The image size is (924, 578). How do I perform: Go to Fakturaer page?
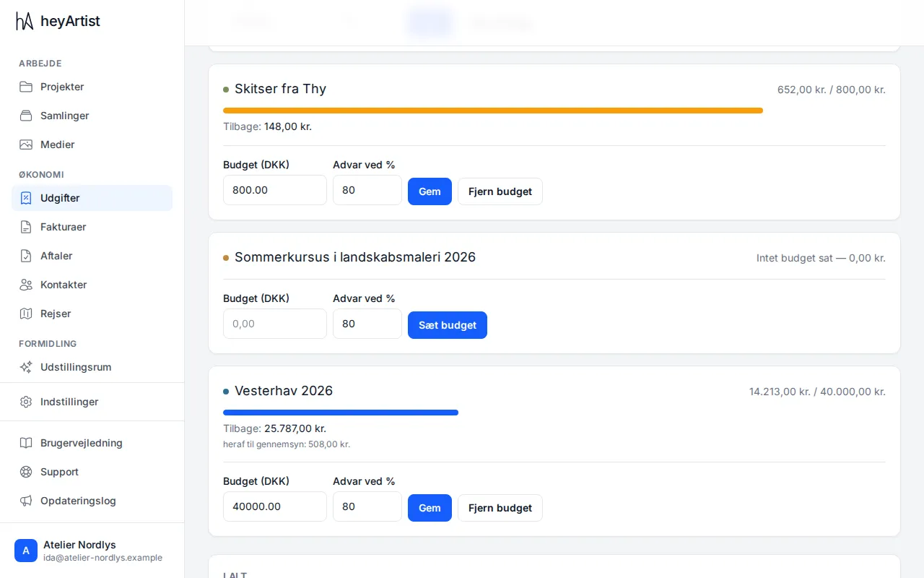tap(92, 227)
